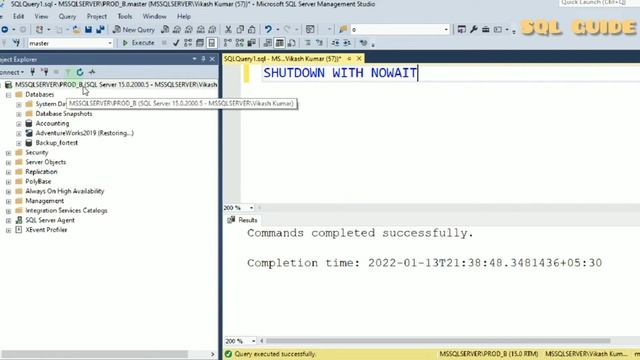Click the Save file icon
640x360 pixels.
88,29
